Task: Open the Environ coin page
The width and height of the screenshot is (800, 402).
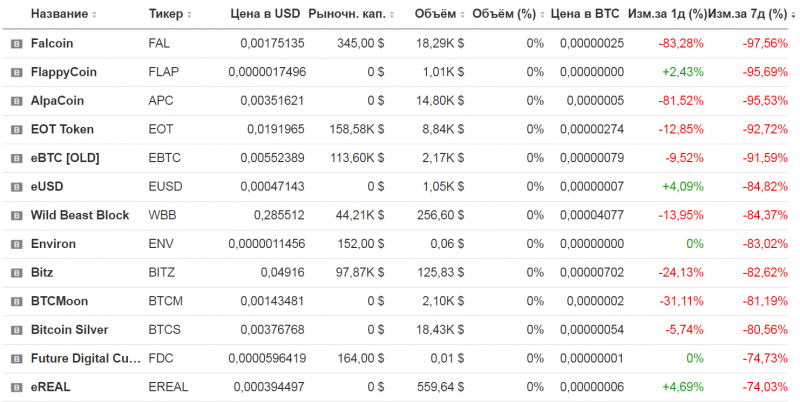Action: 53,244
